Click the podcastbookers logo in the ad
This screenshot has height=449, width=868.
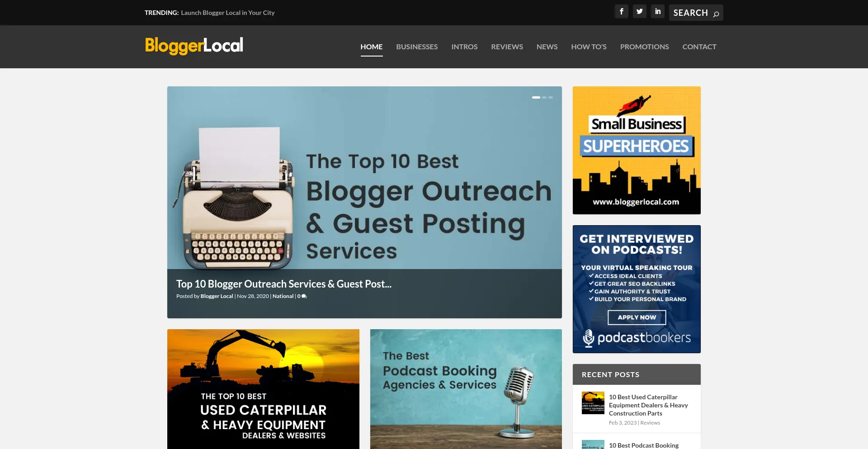(637, 338)
